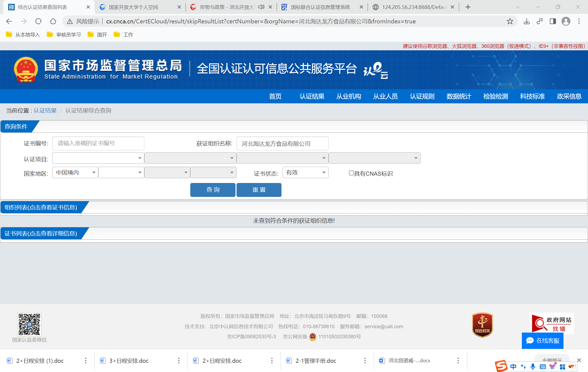Open the 中国境内 country dropdown
This screenshot has width=588, height=372.
coord(75,173)
